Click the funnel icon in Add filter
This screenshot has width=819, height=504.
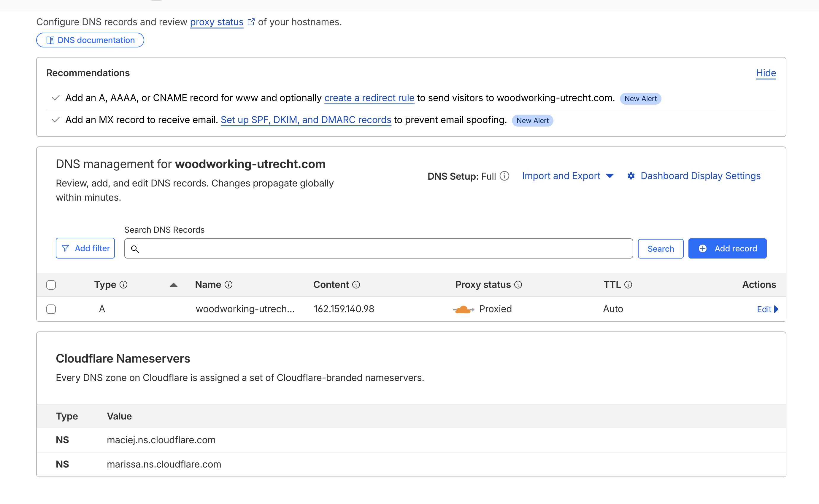pos(65,248)
